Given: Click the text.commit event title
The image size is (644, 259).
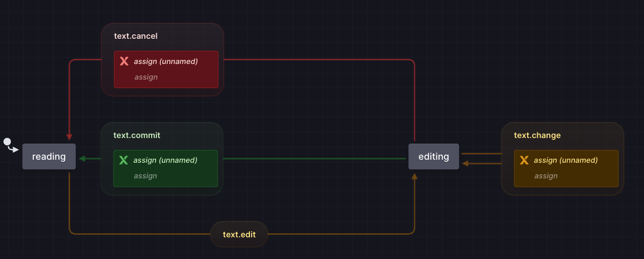Looking at the screenshot, I should pos(137,136).
